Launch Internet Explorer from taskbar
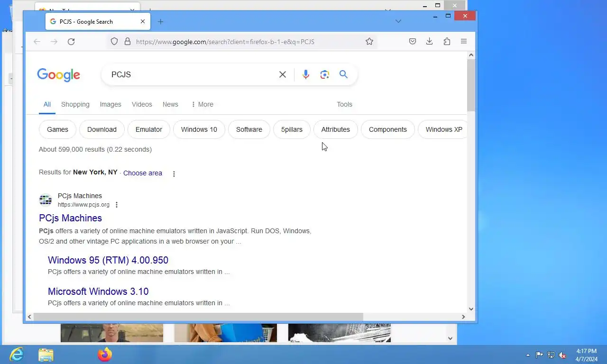The height and width of the screenshot is (364, 607). pos(17,355)
